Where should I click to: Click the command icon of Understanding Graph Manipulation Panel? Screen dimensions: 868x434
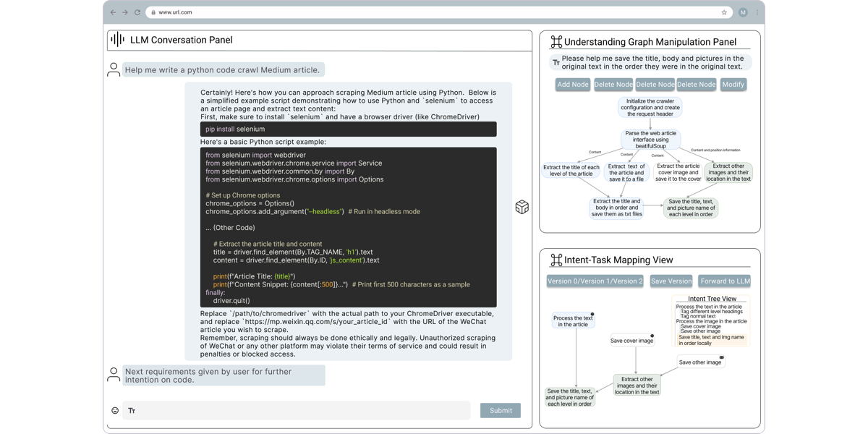coord(556,42)
